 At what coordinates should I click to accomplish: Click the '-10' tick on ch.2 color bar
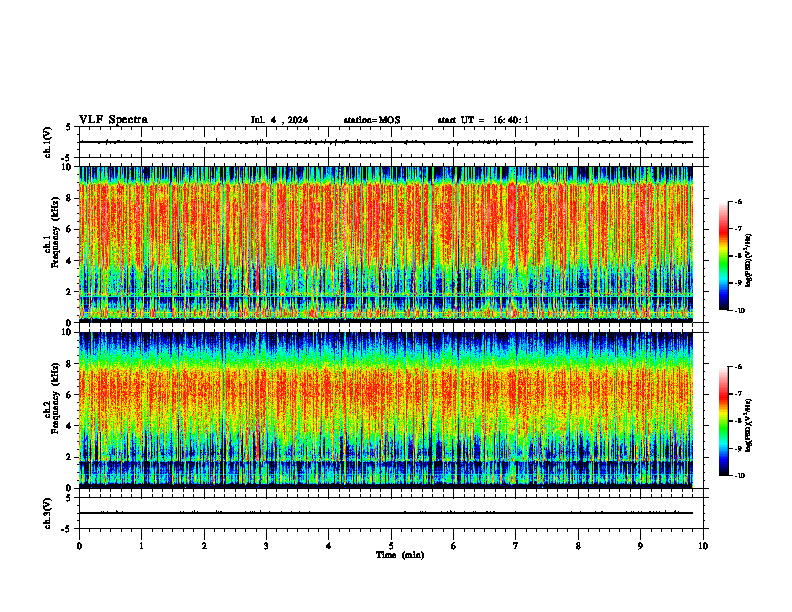(x=740, y=476)
